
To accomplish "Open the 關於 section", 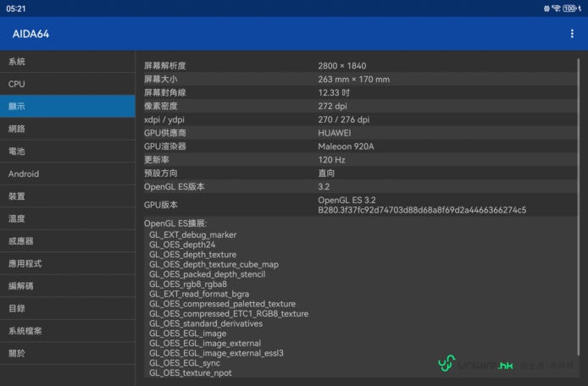I will [68, 353].
